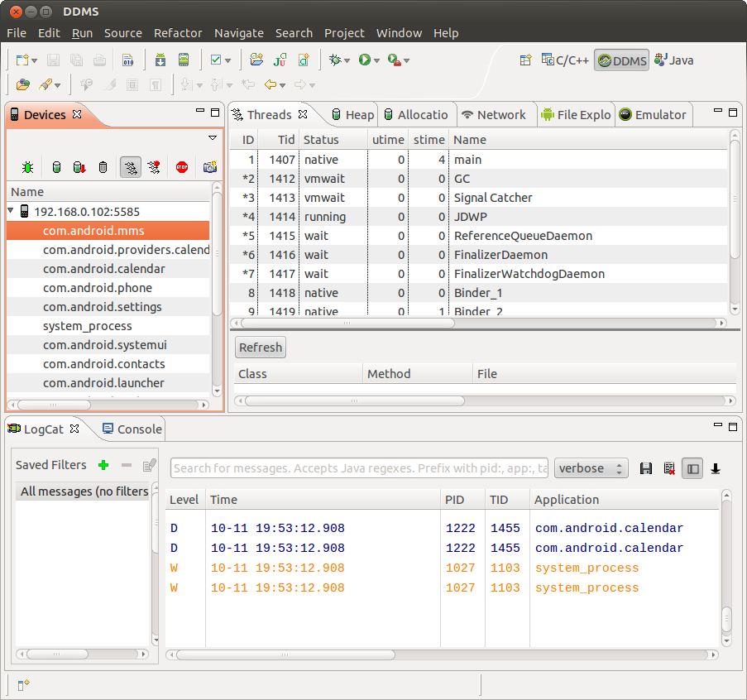Switch to the Heap tab

coord(353,115)
